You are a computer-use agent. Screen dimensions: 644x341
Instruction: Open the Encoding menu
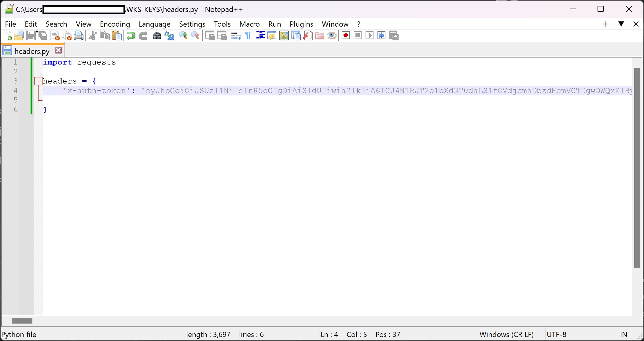(115, 24)
